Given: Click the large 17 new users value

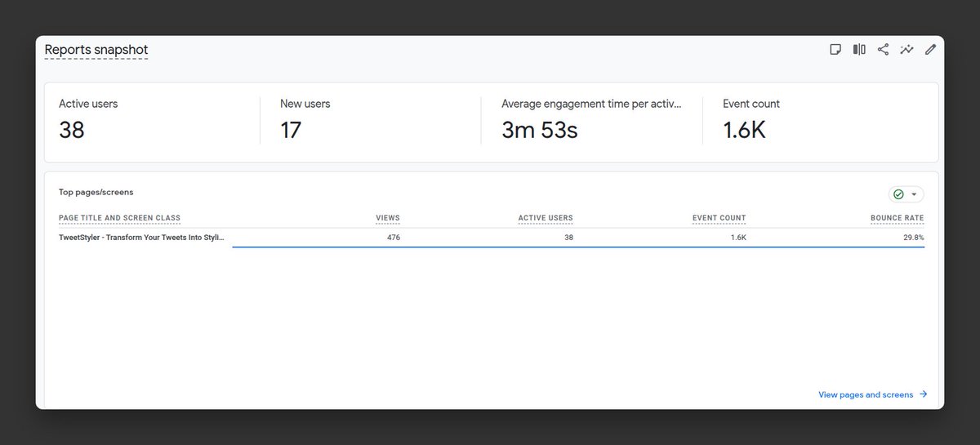Looking at the screenshot, I should point(291,130).
